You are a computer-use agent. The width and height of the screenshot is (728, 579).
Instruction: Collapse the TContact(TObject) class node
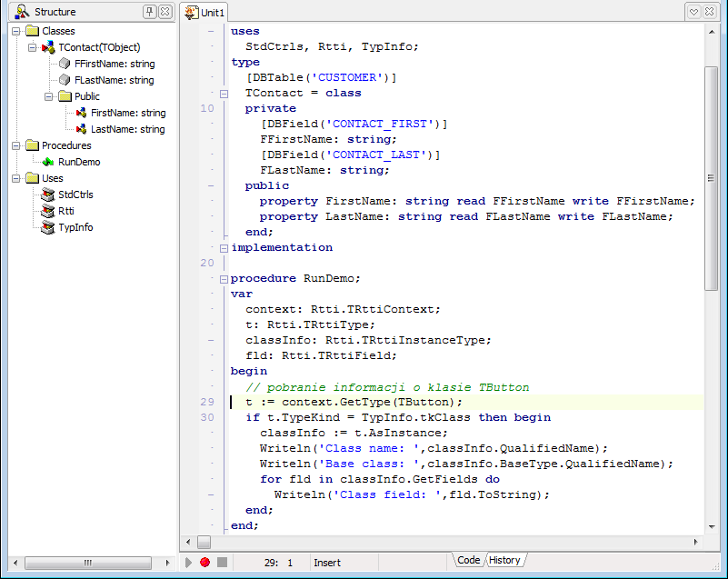33,47
